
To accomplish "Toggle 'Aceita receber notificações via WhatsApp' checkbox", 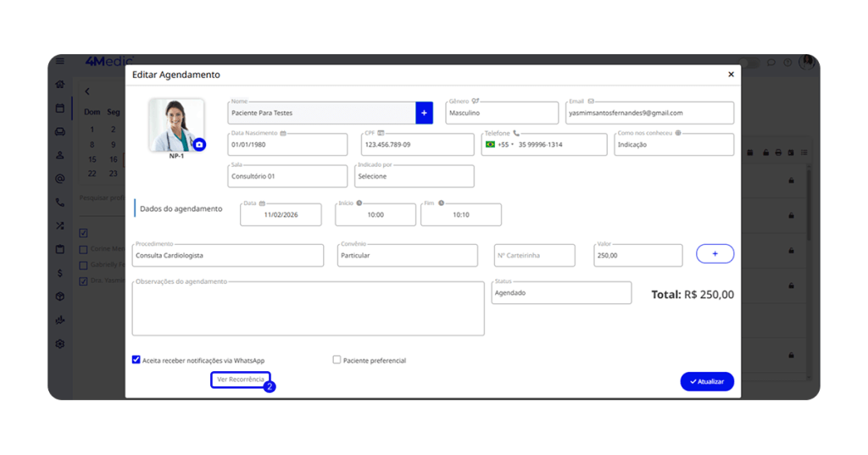I will point(136,359).
